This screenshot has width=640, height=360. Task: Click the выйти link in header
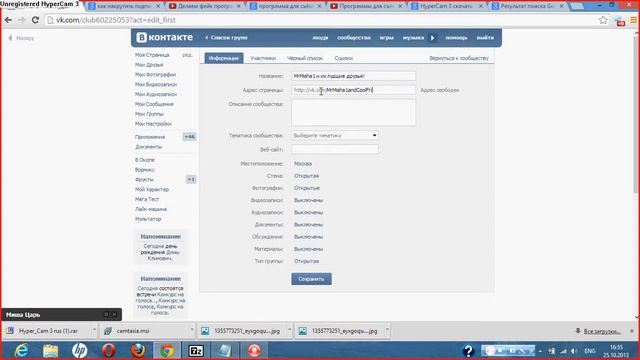tap(485, 38)
